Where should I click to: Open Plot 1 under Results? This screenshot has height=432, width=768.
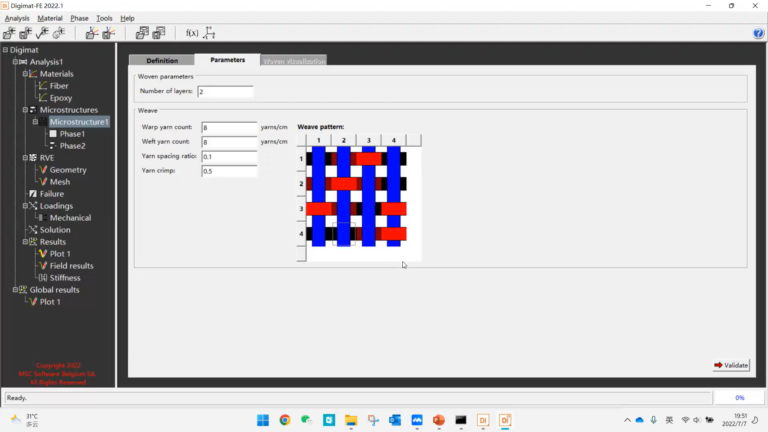[x=60, y=254]
